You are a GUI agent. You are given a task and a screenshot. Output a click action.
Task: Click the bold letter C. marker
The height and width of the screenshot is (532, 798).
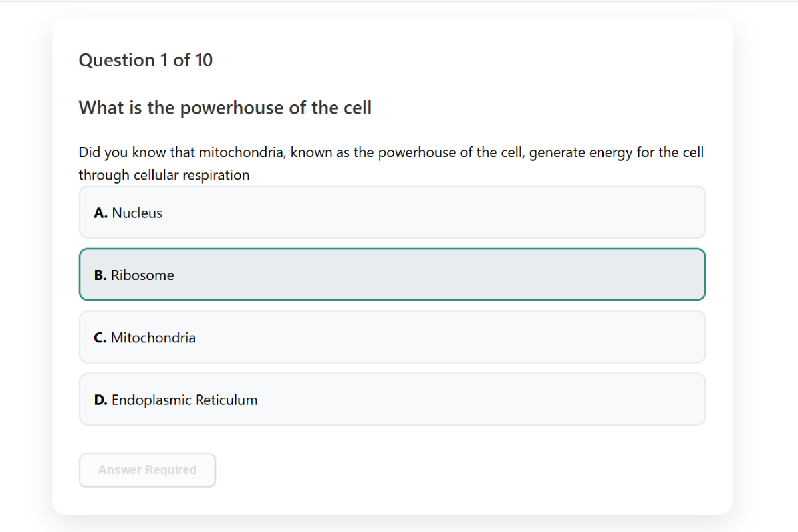(100, 338)
